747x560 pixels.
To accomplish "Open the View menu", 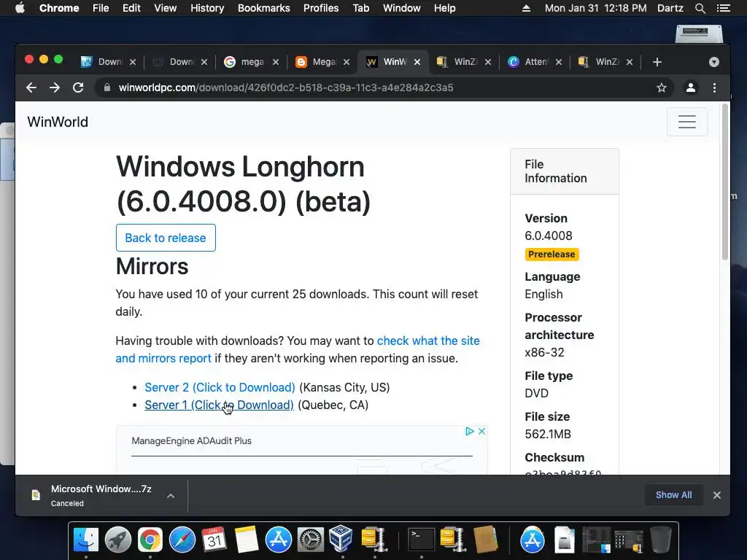I will coord(166,8).
